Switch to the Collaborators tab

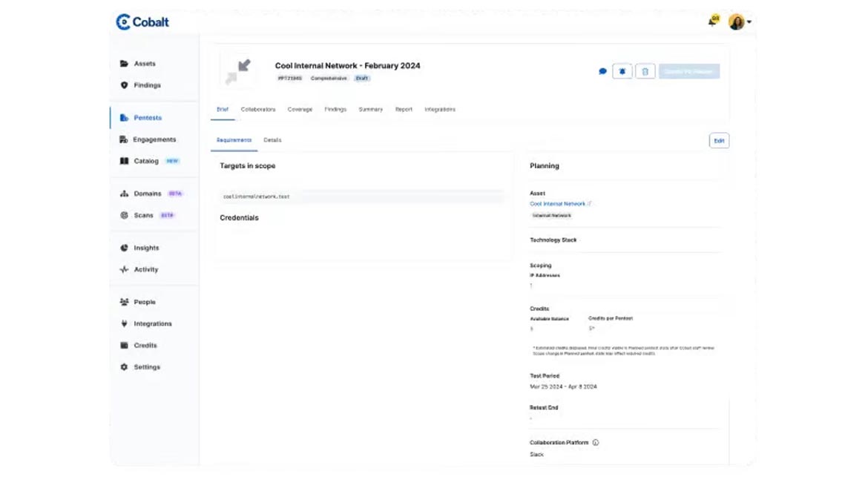(258, 110)
